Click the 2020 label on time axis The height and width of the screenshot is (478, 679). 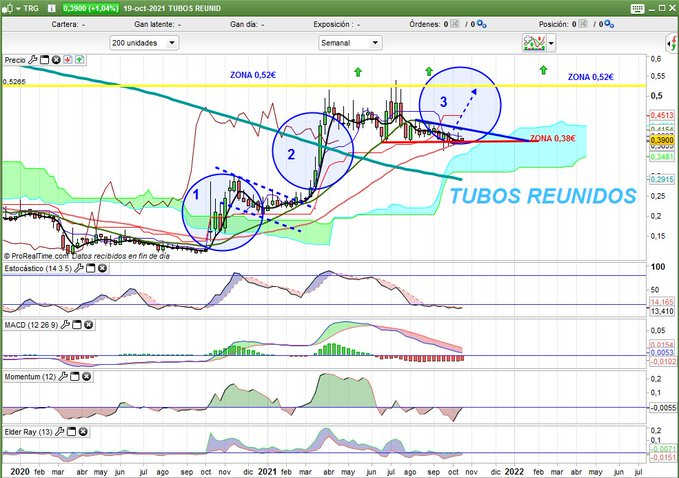click(x=19, y=472)
